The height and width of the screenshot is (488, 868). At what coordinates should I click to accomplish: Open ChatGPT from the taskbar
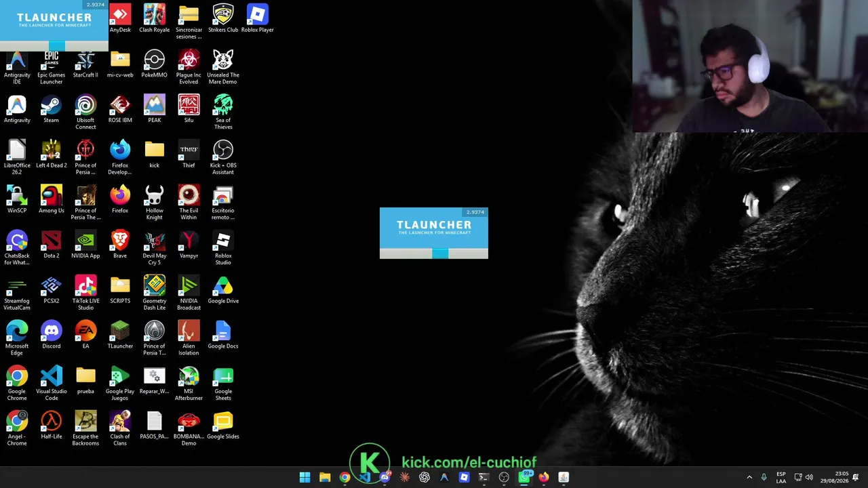pos(425,477)
